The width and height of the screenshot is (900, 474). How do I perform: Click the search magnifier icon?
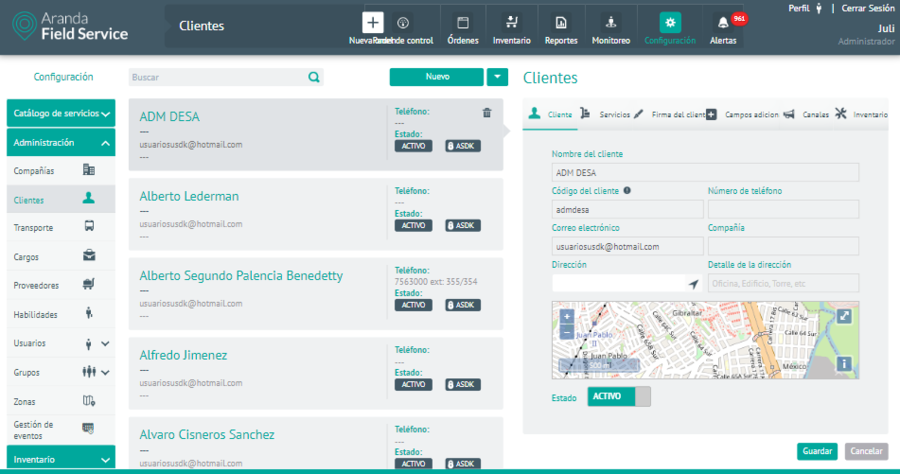pyautogui.click(x=314, y=76)
